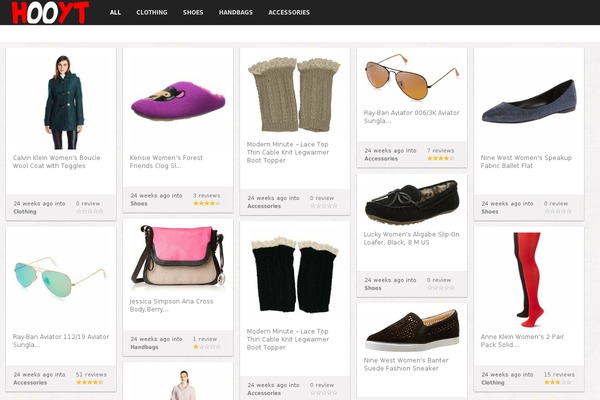Click the HOOYT logo

point(50,13)
